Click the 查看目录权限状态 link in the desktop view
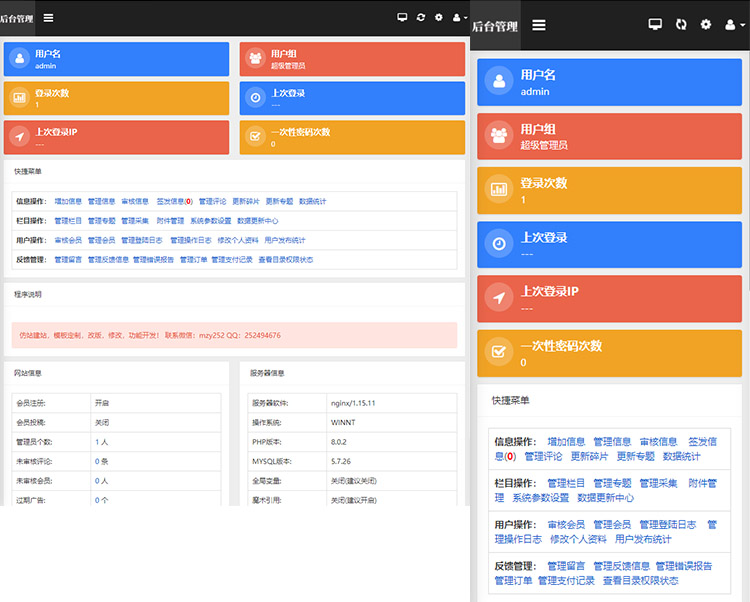Viewport: 750px width, 602px height. [x=285, y=260]
